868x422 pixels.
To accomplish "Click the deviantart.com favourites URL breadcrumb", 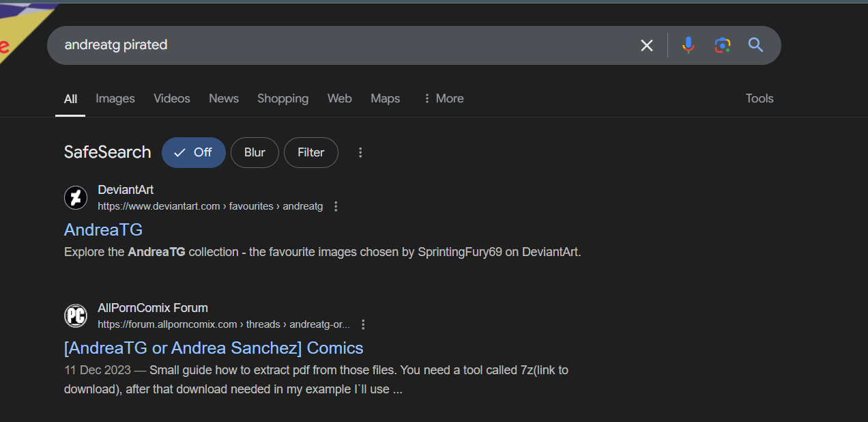I will (210, 206).
